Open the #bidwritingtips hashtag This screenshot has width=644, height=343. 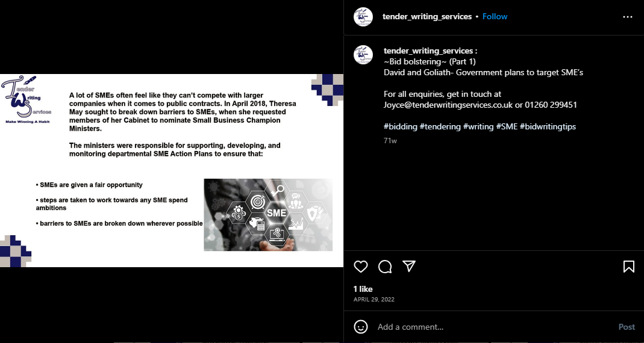(x=548, y=126)
